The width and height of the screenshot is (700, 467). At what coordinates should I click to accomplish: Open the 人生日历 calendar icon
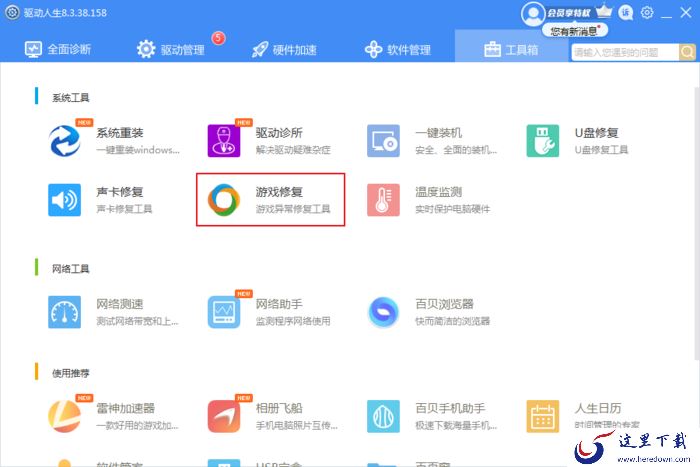(x=542, y=417)
